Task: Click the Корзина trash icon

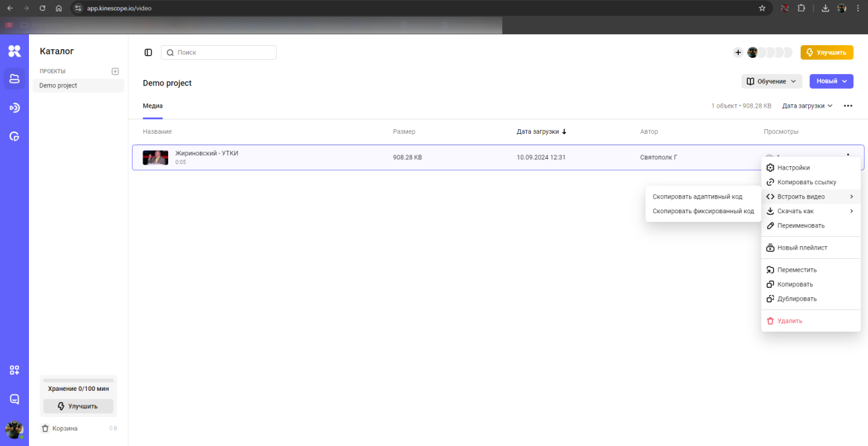Action: click(45, 429)
